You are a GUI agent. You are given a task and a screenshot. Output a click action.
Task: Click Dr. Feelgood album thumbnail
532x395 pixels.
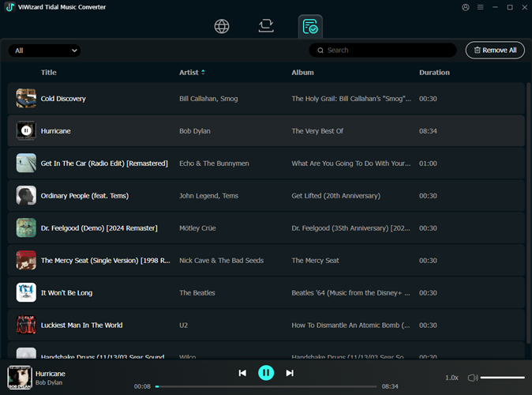pyautogui.click(x=26, y=228)
